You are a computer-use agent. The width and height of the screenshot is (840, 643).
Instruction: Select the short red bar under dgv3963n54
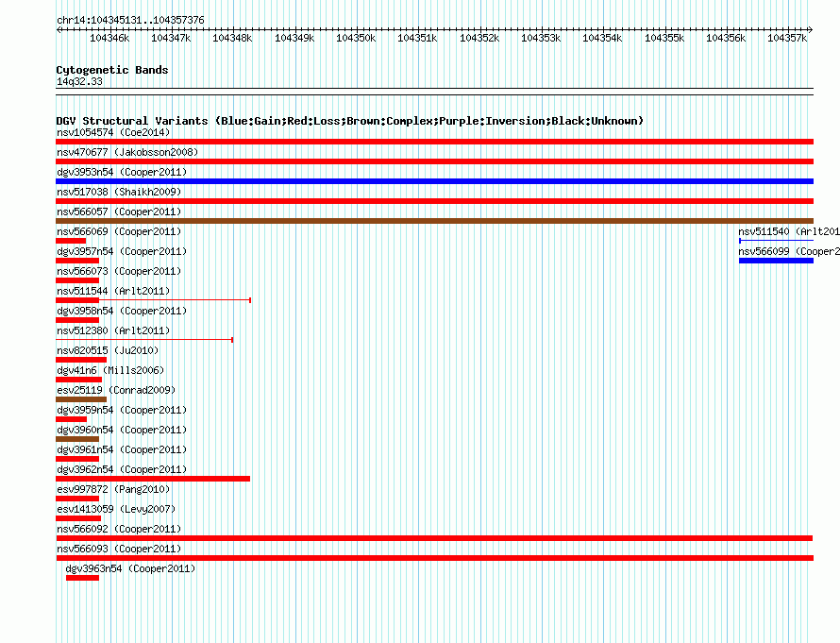coord(82,578)
